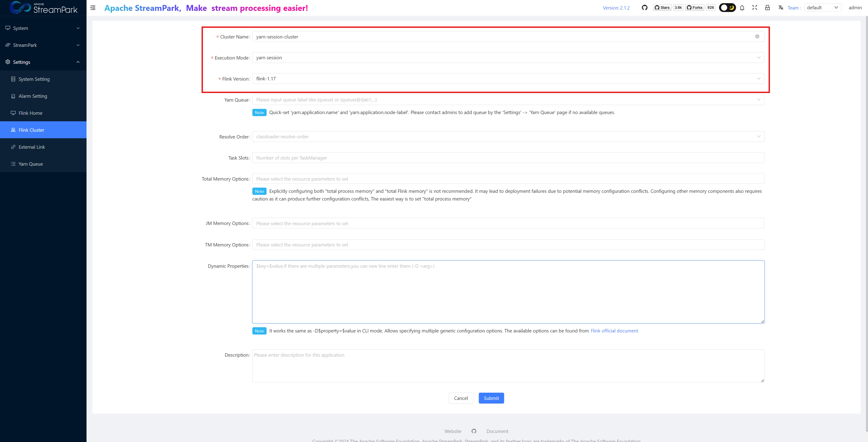
Task: Go to the Yarn Queue menu item
Action: click(31, 164)
